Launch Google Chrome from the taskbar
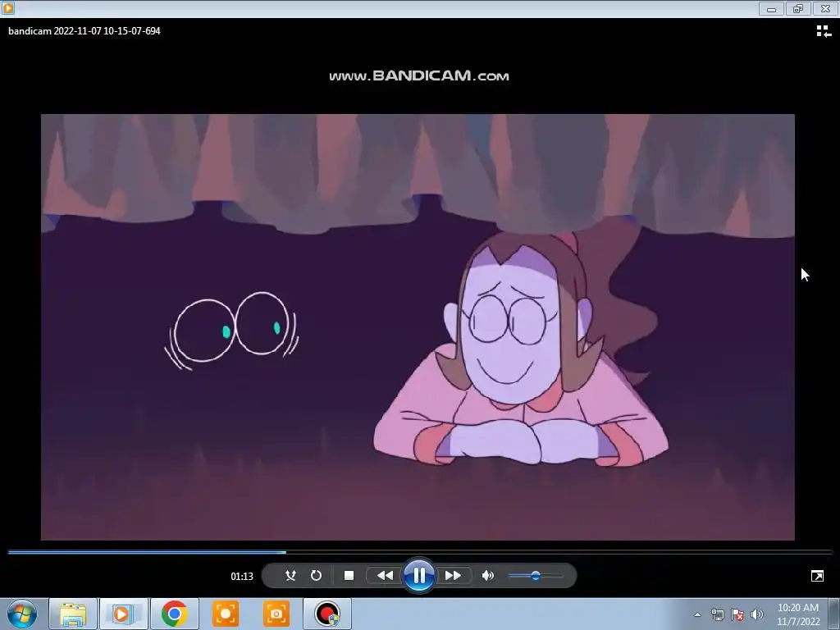 174,614
